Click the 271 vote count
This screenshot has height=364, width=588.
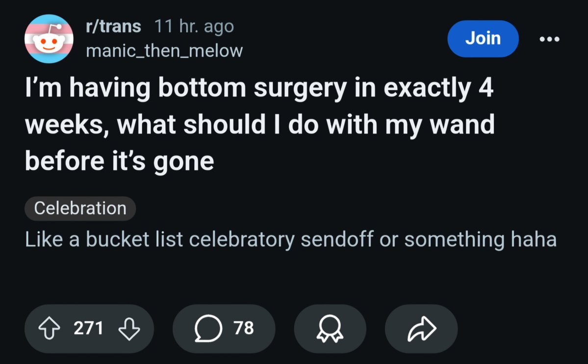(88, 328)
